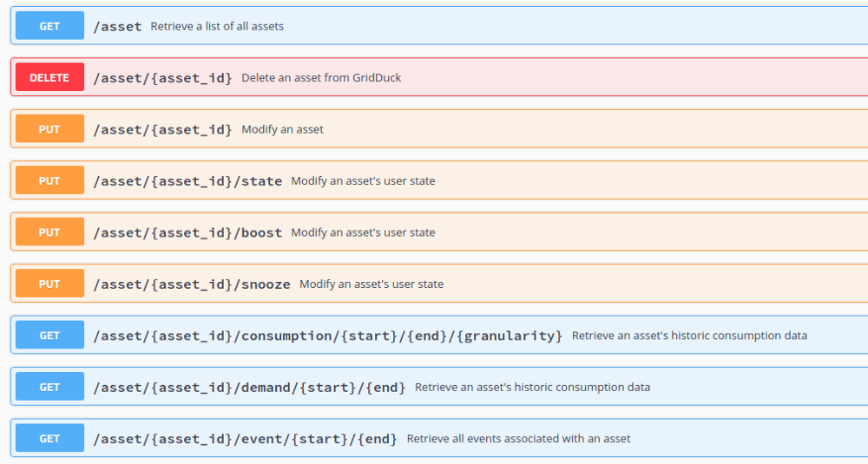Expand description text on the /boost row
Image resolution: width=868 pixels, height=464 pixels.
coord(363,232)
